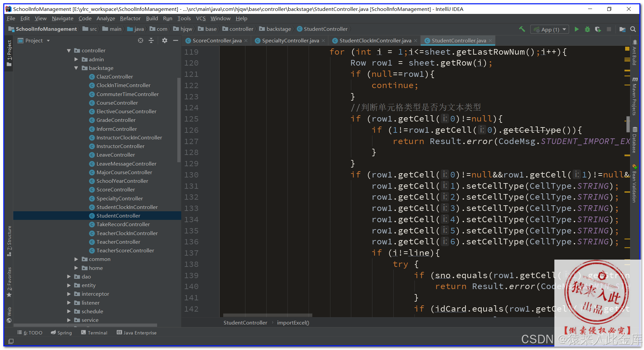Click the locate/scroll from source icon
Screen dimensions: 644x350
pos(141,40)
